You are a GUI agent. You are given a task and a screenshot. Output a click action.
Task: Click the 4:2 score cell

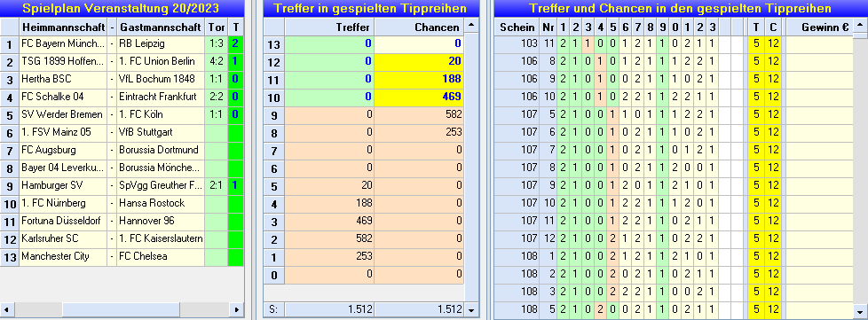216,61
